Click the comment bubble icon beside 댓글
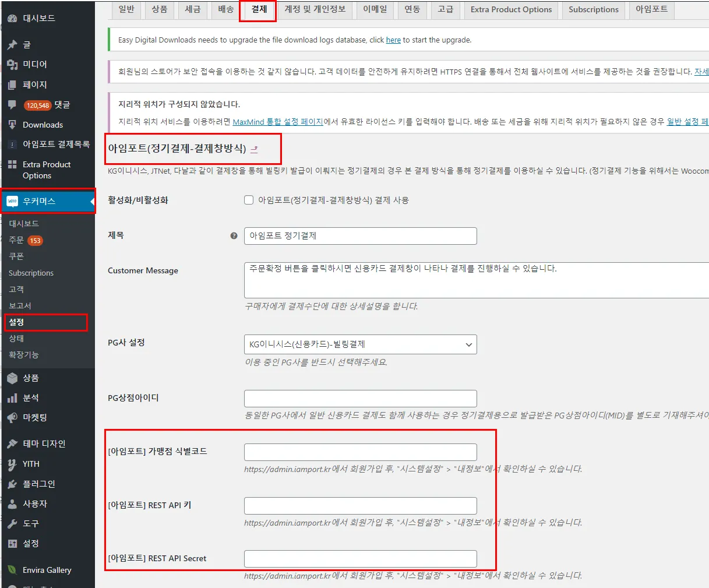The height and width of the screenshot is (588, 709). pos(12,105)
